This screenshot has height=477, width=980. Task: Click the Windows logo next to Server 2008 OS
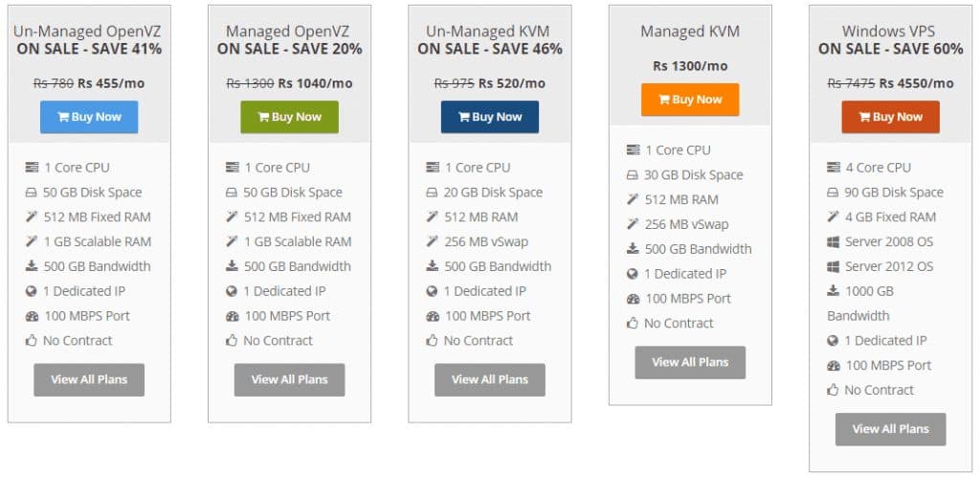pyautogui.click(x=834, y=242)
